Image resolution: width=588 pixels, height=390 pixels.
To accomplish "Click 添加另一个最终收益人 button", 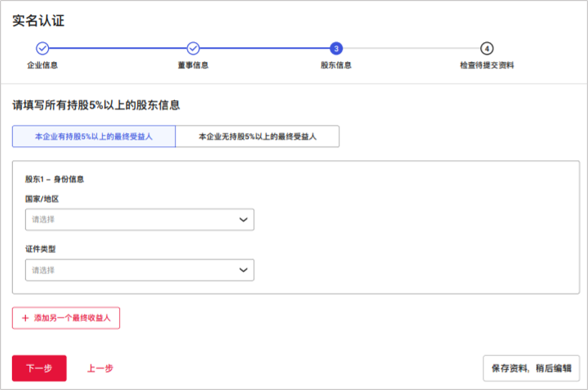I will pos(66,318).
